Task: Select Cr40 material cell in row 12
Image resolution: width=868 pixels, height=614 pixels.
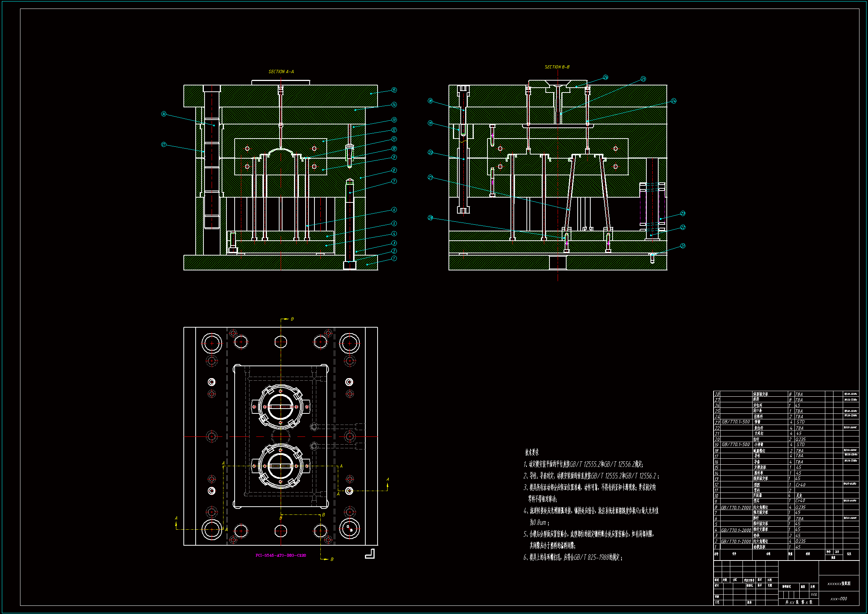Action: click(800, 485)
